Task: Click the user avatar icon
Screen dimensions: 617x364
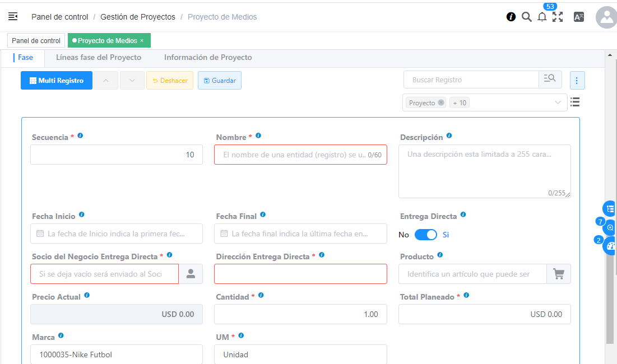Action: click(606, 17)
